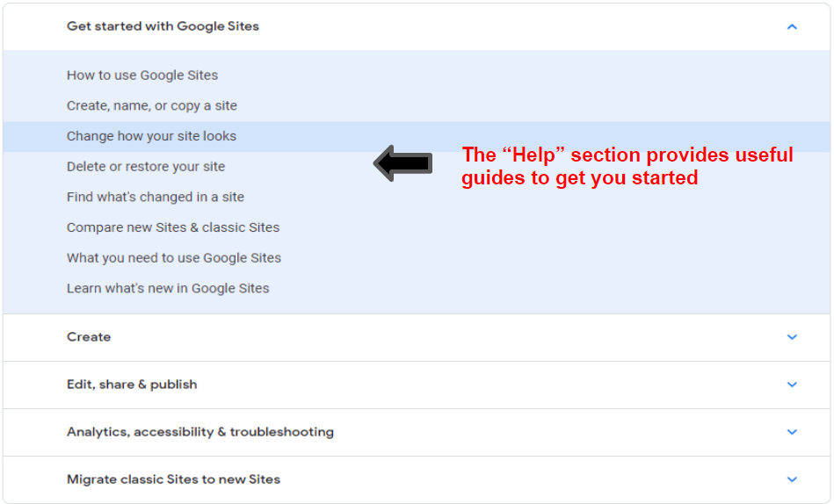
Task: Open Create, name, or copy a site
Action: tap(151, 105)
